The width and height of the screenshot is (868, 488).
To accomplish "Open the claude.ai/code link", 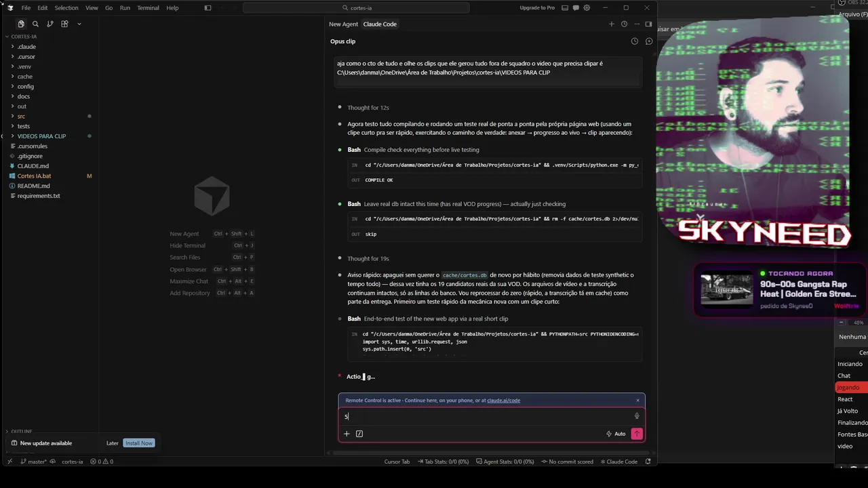I will [503, 401].
